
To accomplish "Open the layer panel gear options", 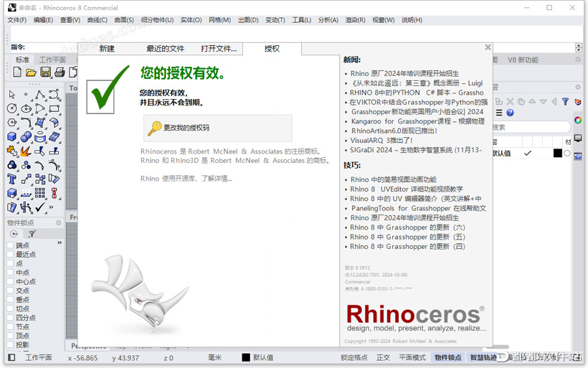I will click(x=578, y=87).
